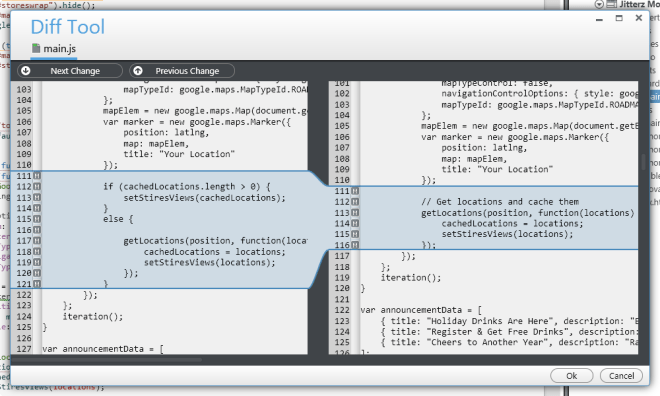Click the up-arrow icon on Previous Change
The image size is (660, 396).
(138, 71)
